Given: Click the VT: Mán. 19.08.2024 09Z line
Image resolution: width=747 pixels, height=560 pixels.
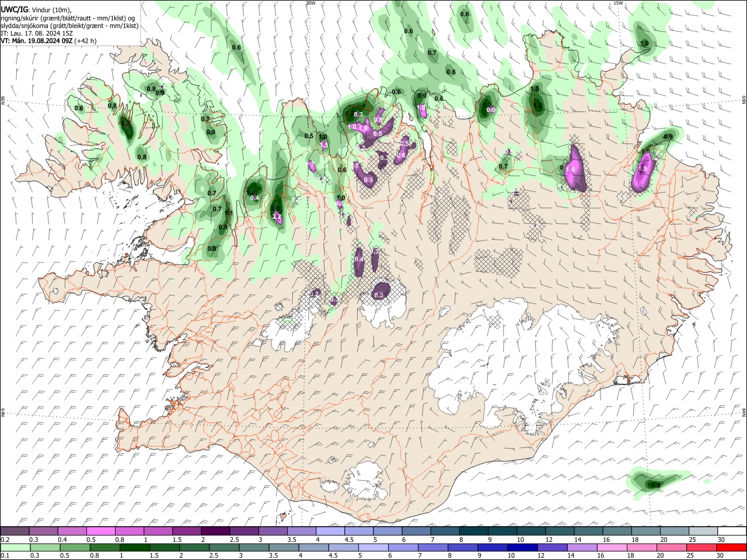Looking at the screenshot, I should (36, 41).
